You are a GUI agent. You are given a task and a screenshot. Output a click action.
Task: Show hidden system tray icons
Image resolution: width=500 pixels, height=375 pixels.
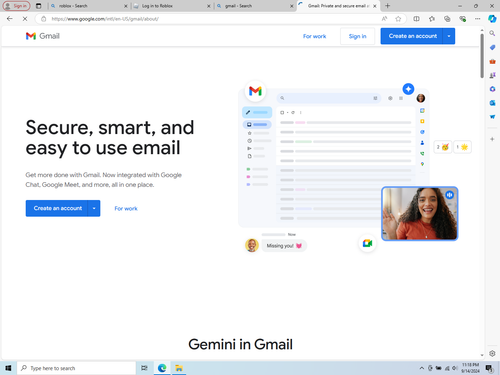point(422,368)
